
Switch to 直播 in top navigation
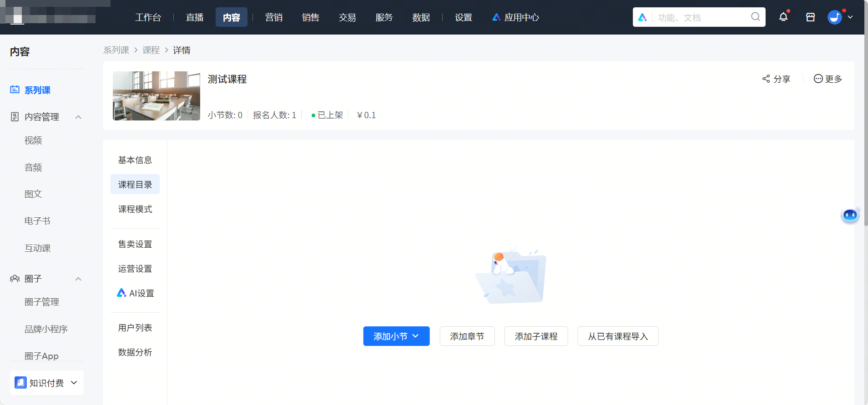pos(195,17)
